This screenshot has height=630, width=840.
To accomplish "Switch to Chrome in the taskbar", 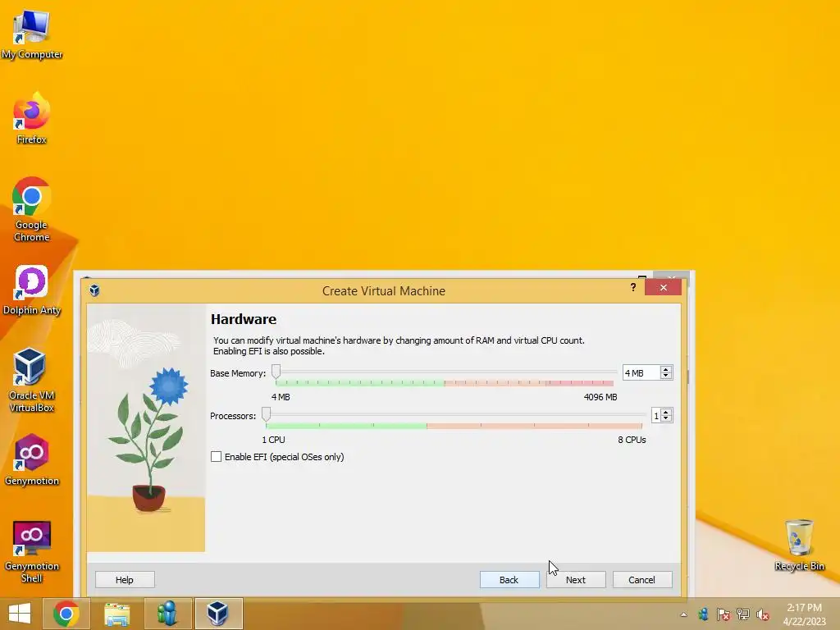I will [x=66, y=614].
